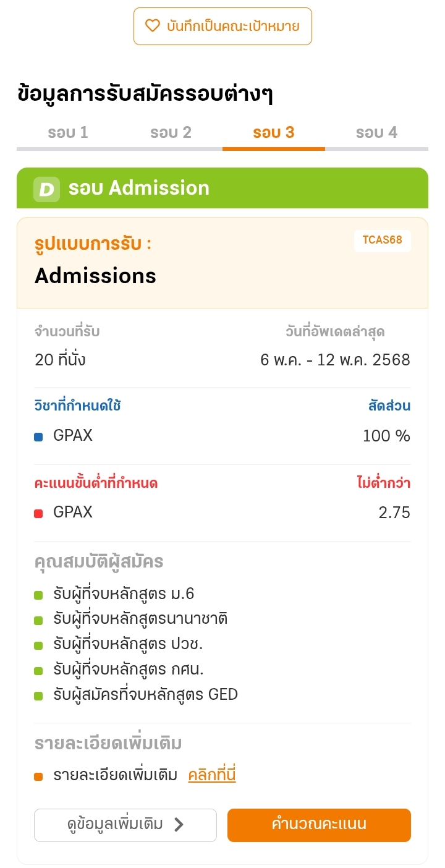Click the orange bullet beside รายละเอียดเพิ่มเติม
This screenshot has width=445, height=868.
[x=38, y=777]
